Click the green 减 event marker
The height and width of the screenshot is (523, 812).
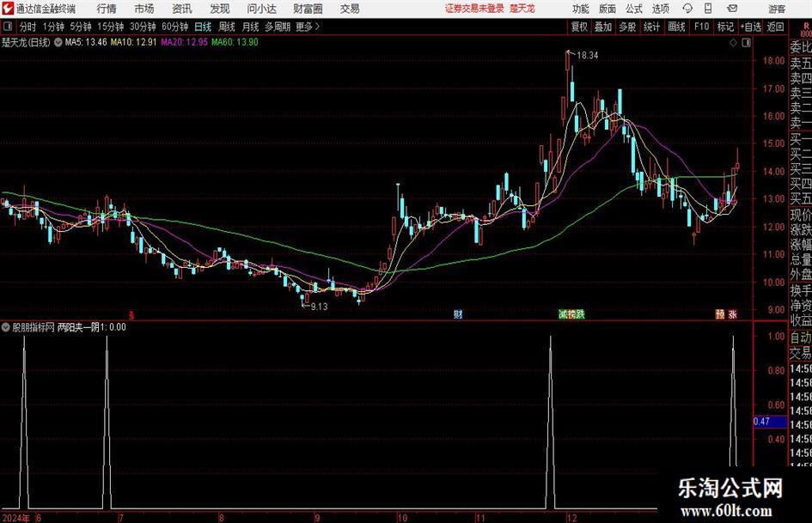point(563,313)
